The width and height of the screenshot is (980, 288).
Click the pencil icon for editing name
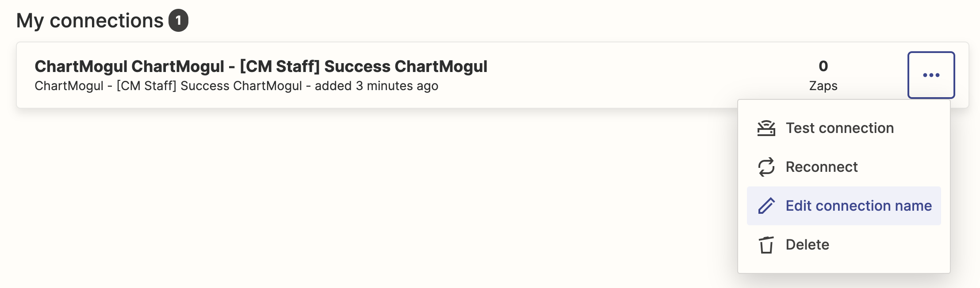pyautogui.click(x=766, y=206)
